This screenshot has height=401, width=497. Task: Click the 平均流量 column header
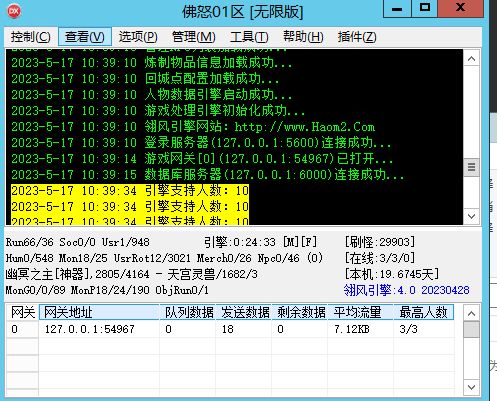361,312
